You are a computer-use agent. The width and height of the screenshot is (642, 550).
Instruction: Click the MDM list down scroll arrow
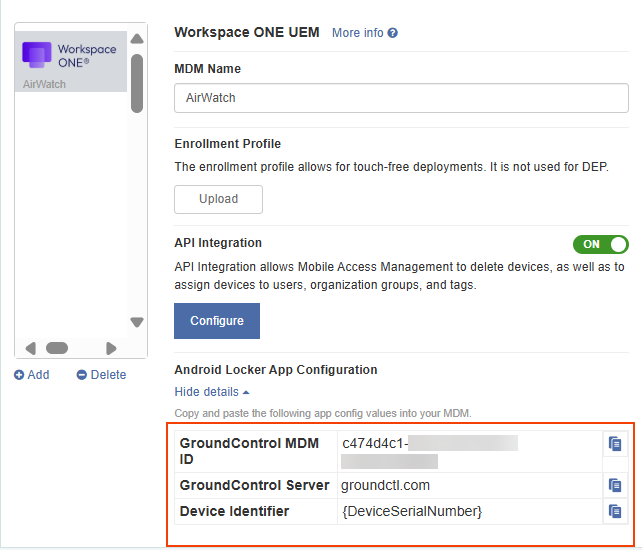coord(137,322)
